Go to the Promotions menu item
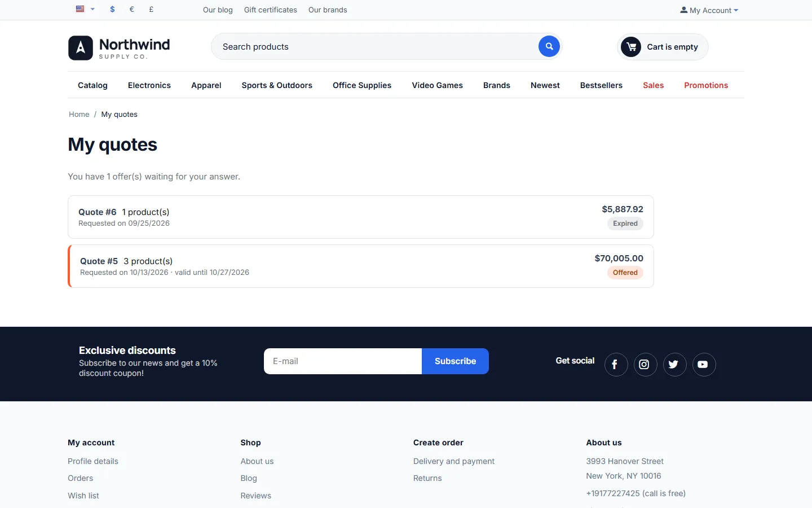The width and height of the screenshot is (812, 508). 706,85
